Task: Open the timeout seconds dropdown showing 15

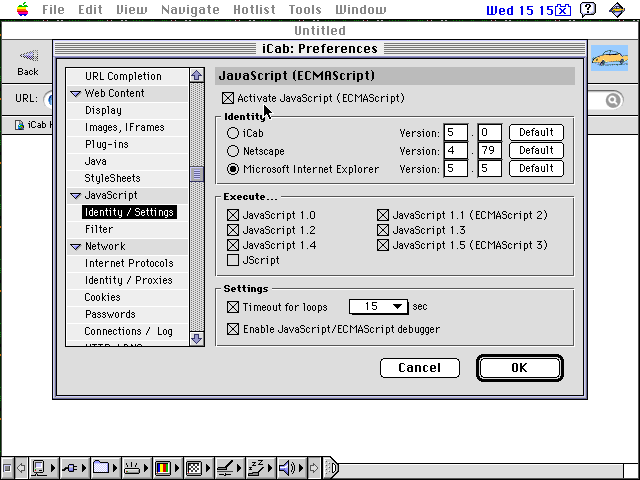Action: [378, 307]
